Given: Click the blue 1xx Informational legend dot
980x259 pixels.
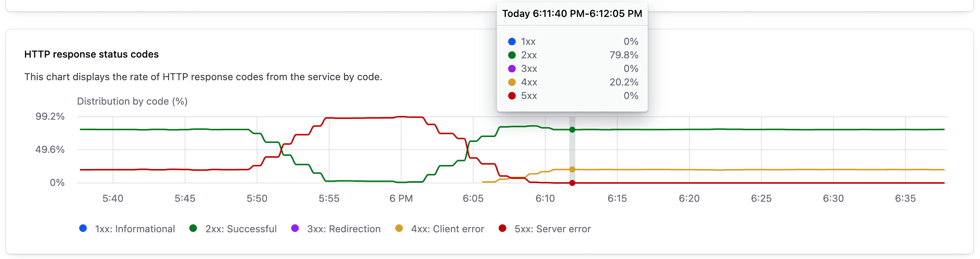Looking at the screenshot, I should (83, 228).
